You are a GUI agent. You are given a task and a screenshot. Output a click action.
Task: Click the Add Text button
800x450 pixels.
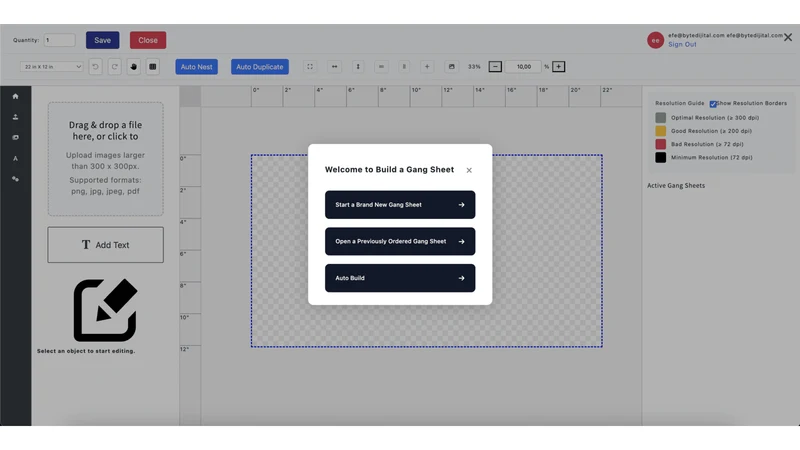click(x=106, y=245)
